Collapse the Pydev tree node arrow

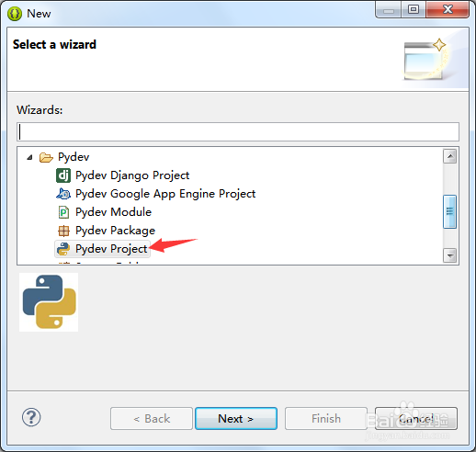pos(29,157)
